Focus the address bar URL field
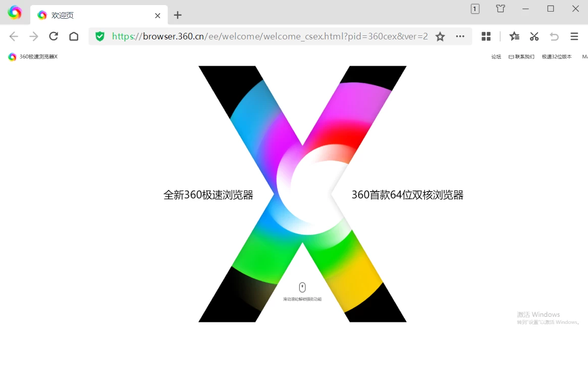588x385 pixels. (270, 36)
